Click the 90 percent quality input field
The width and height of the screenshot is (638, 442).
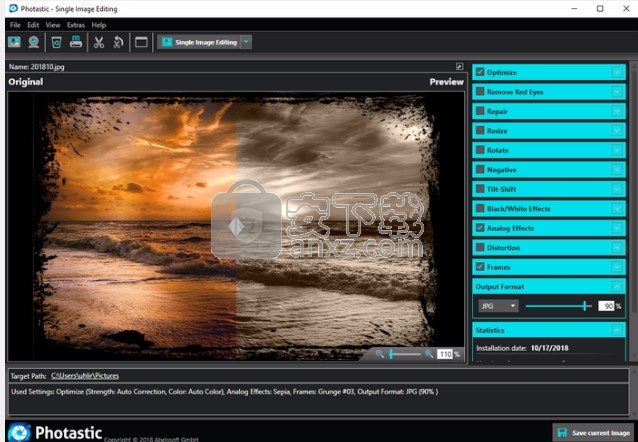pos(606,306)
